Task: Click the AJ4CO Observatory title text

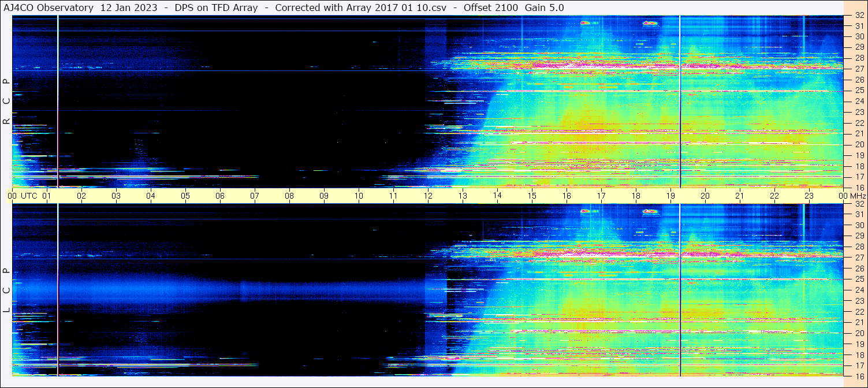Action: coord(49,8)
